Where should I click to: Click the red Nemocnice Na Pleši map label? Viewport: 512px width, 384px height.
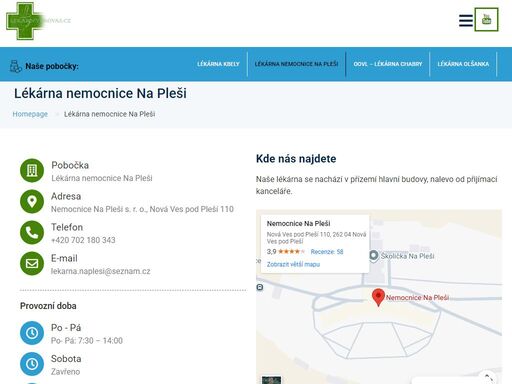pyautogui.click(x=417, y=297)
